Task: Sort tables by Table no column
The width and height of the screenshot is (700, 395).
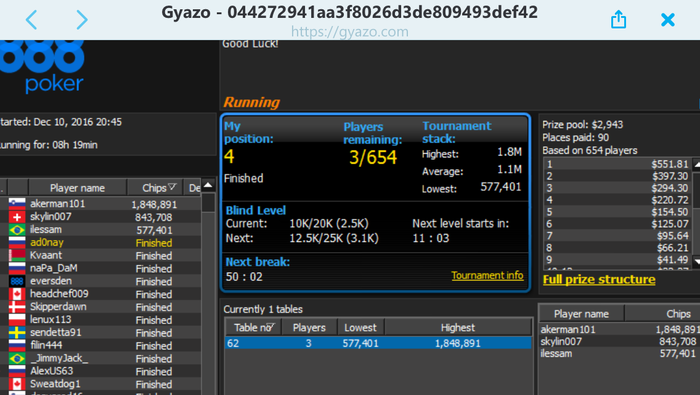Action: 254,328
